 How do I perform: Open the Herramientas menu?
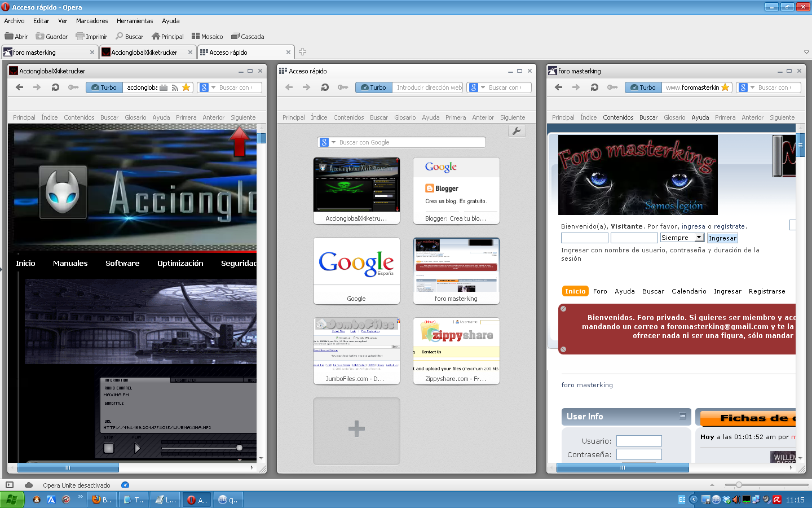point(135,21)
